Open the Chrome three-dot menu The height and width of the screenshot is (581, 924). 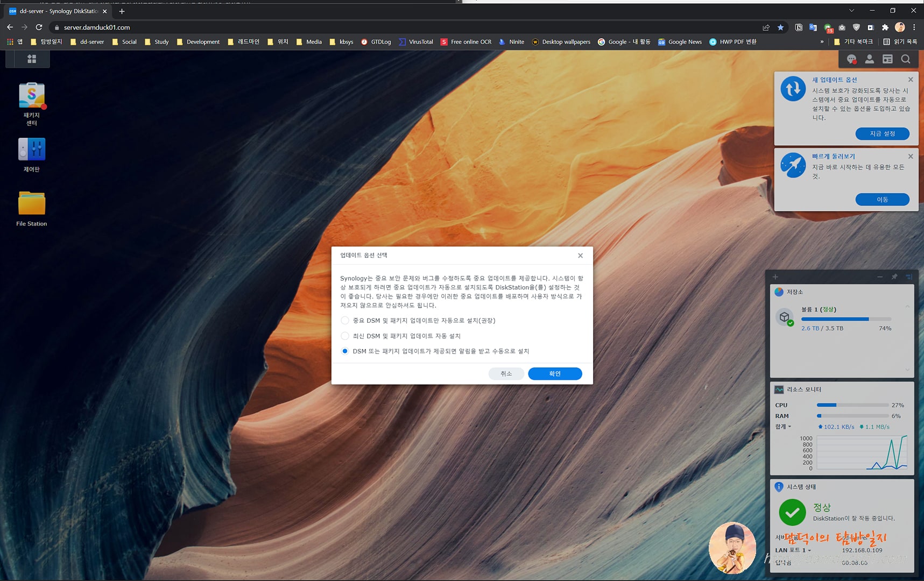(914, 27)
